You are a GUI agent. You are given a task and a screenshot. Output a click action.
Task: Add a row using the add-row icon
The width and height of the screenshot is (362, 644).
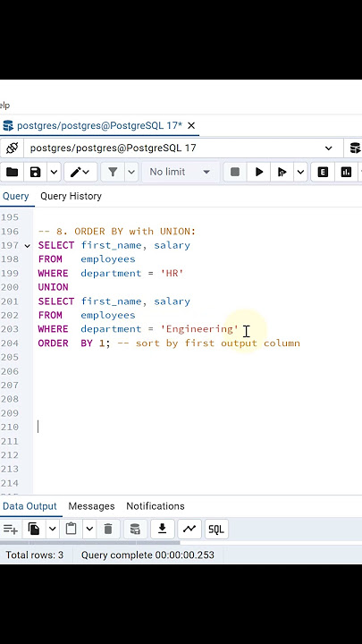tap(10, 529)
